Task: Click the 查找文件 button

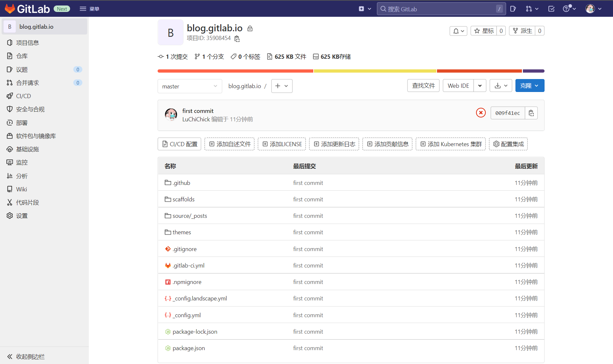Action: [423, 86]
